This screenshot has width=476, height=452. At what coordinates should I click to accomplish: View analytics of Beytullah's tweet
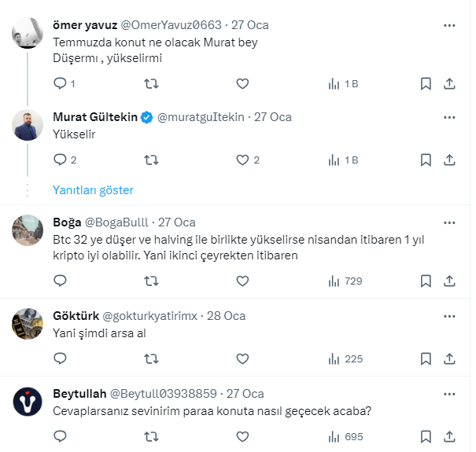tap(344, 436)
